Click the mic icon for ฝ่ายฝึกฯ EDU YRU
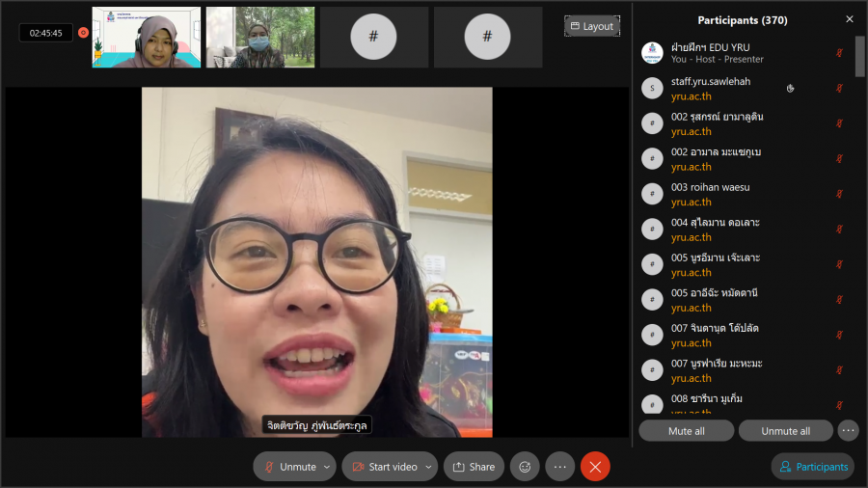Image resolution: width=868 pixels, height=488 pixels. pyautogui.click(x=838, y=53)
